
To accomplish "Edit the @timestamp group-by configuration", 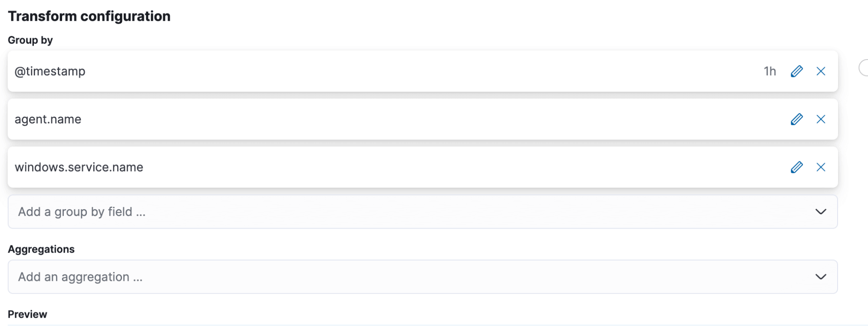I will (x=796, y=71).
